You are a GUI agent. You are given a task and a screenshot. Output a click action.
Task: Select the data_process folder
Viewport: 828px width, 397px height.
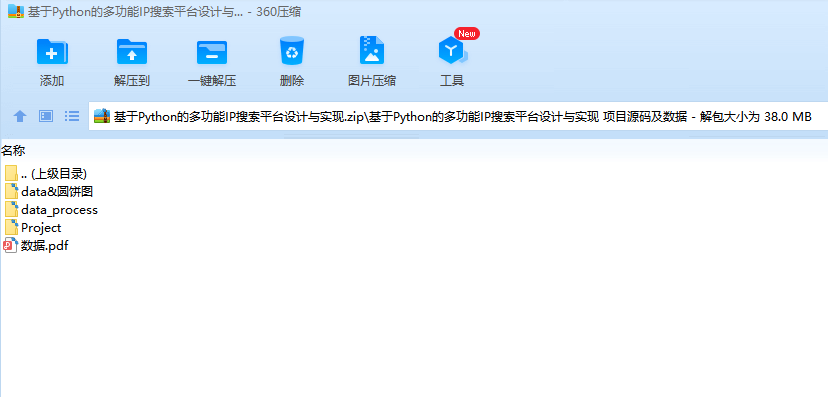tap(51, 210)
